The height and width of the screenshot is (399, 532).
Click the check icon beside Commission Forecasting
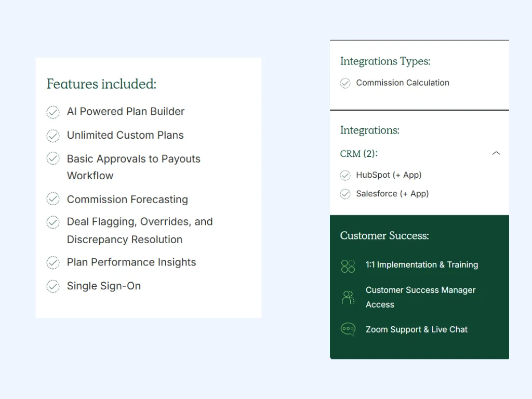click(x=53, y=199)
